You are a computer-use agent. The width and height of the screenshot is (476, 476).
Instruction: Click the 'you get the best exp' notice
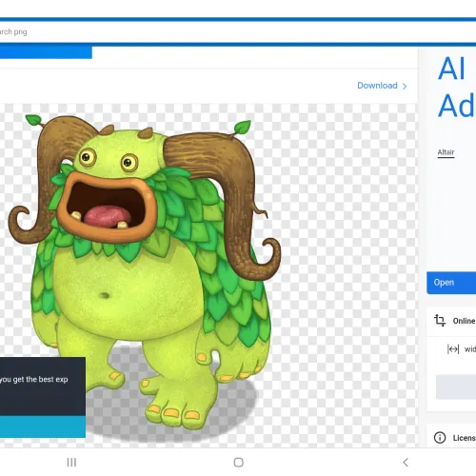[x=34, y=380]
